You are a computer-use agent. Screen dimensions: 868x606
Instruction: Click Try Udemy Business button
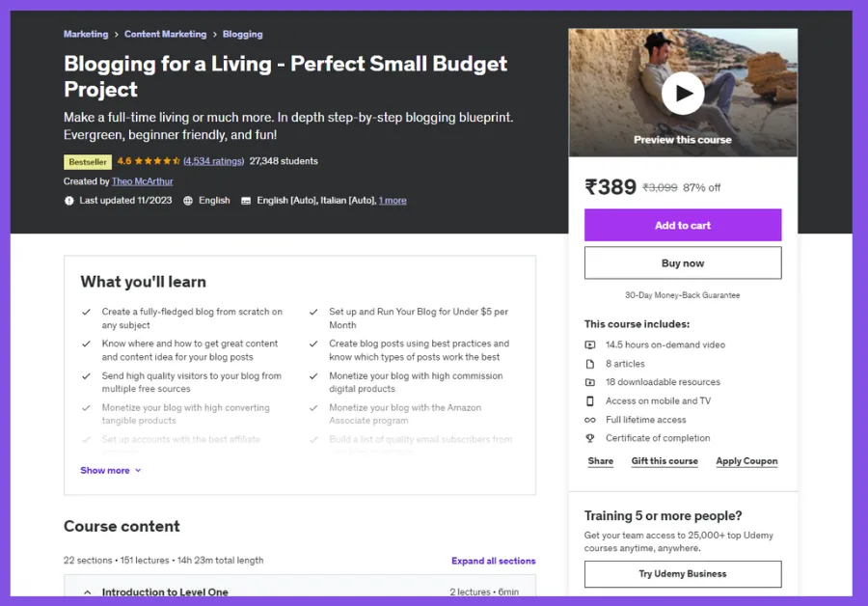(x=683, y=574)
